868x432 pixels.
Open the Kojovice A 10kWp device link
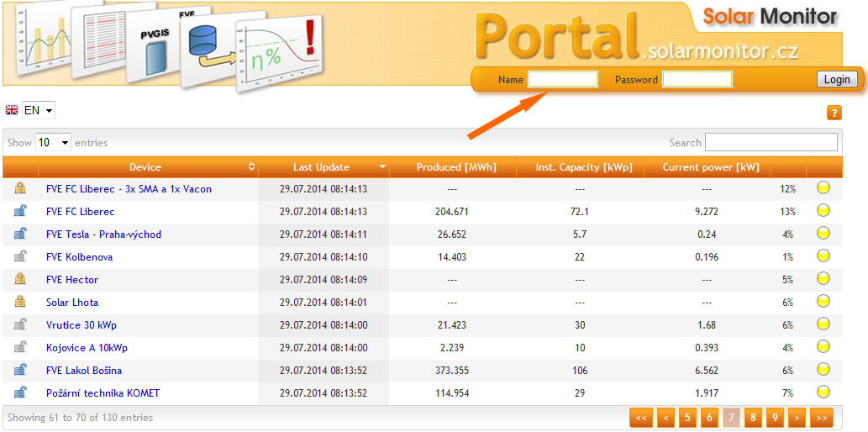[87, 348]
